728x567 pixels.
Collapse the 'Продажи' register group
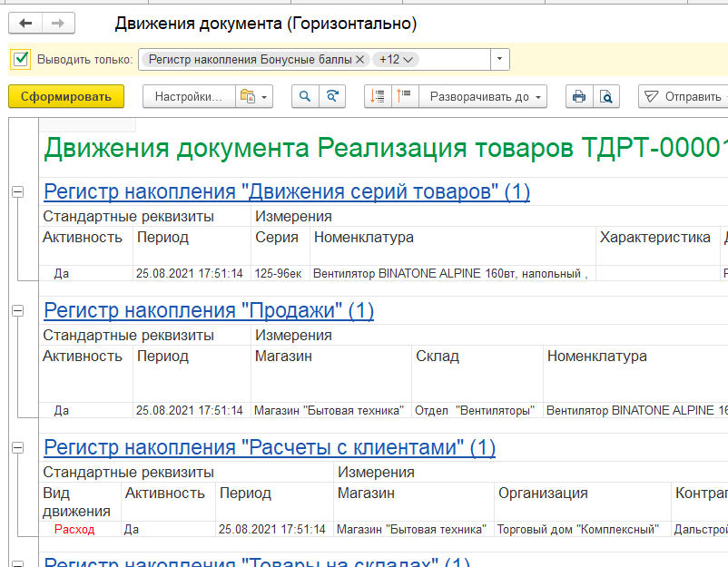(17, 310)
